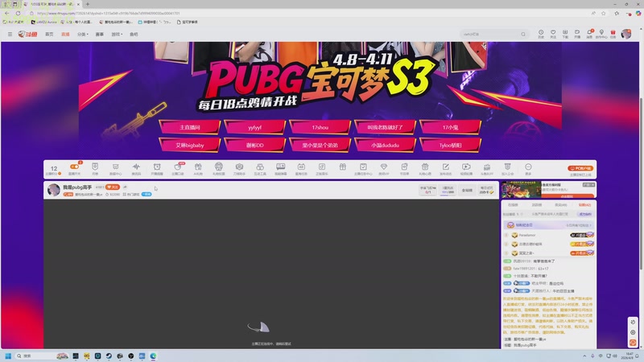Go back using browser back arrow

coord(7,13)
